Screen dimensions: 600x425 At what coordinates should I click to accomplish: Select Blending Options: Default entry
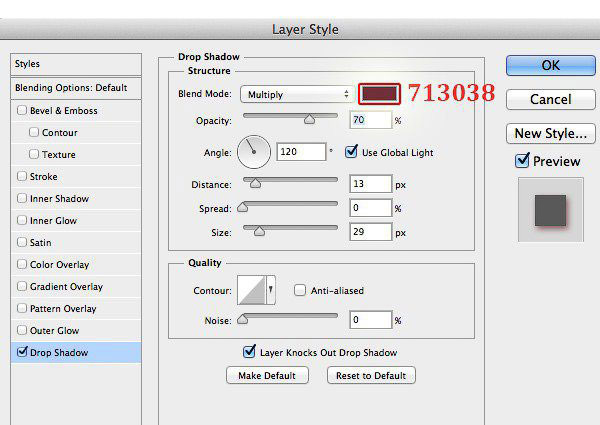point(76,88)
